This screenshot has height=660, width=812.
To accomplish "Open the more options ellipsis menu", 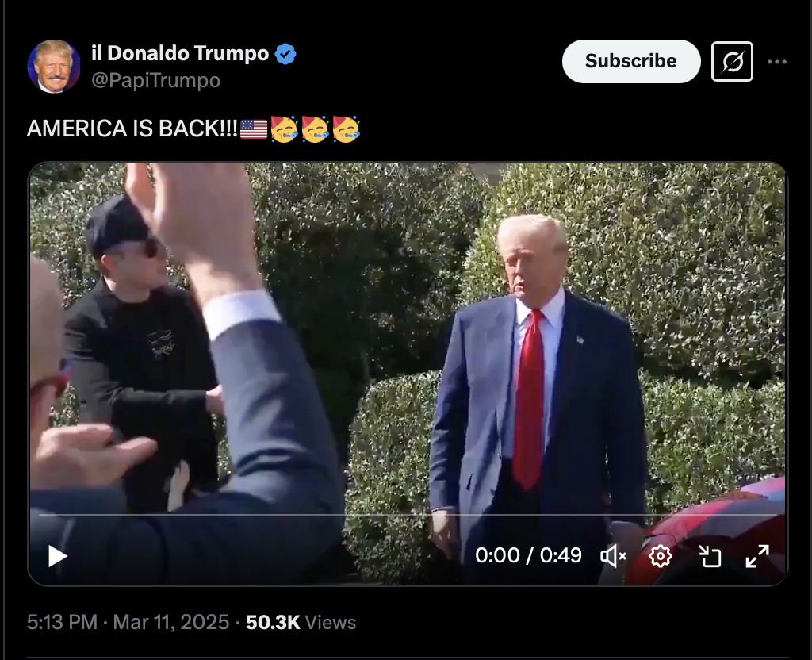I will (777, 62).
